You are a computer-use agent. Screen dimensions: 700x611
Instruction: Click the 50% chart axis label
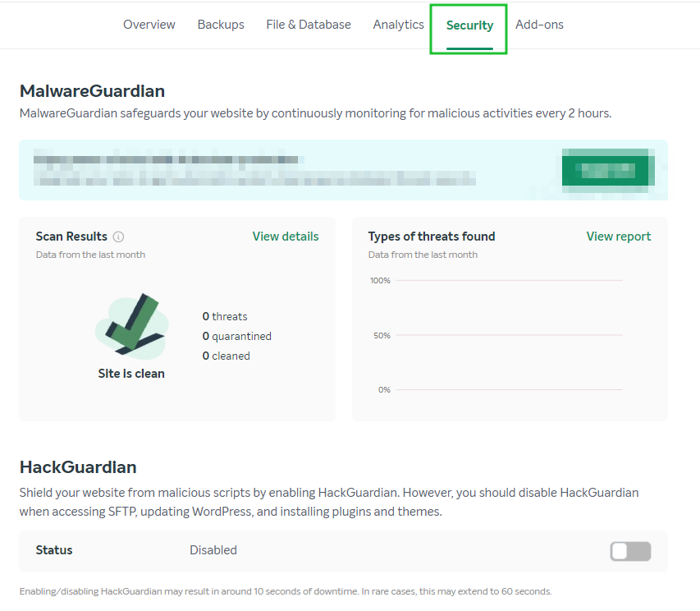tap(382, 335)
